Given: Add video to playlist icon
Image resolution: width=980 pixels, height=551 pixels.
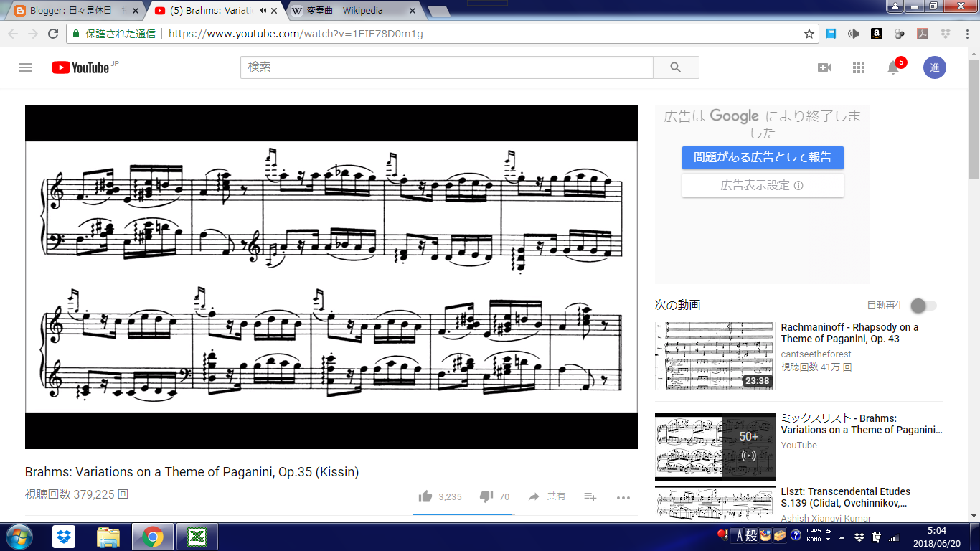Looking at the screenshot, I should tap(590, 496).
